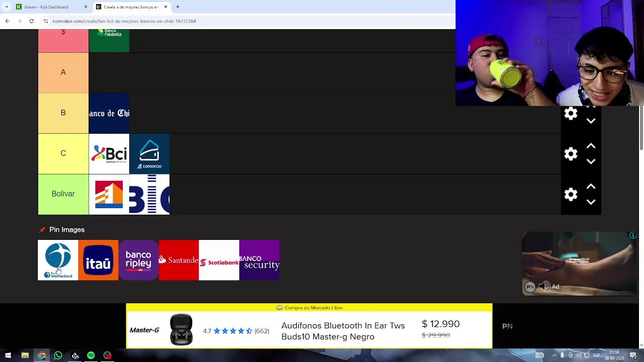Go back to previous page
This screenshot has height=362, width=644.
tap(7, 21)
